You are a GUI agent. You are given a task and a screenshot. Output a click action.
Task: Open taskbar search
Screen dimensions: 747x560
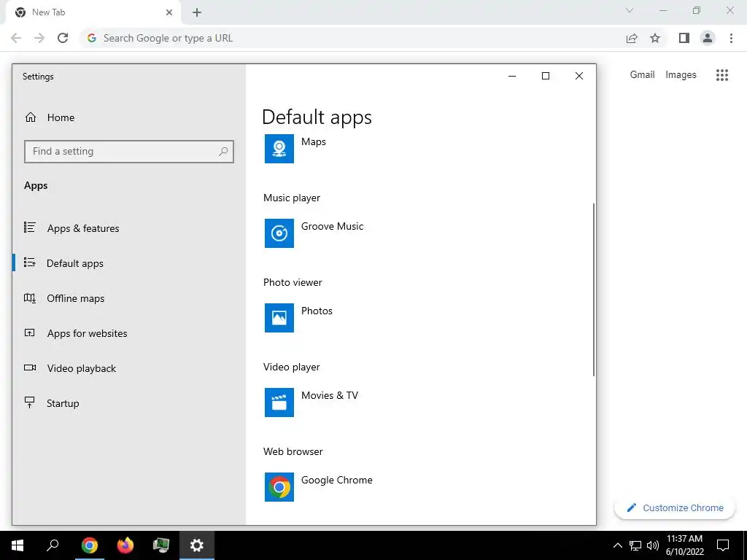coord(53,545)
